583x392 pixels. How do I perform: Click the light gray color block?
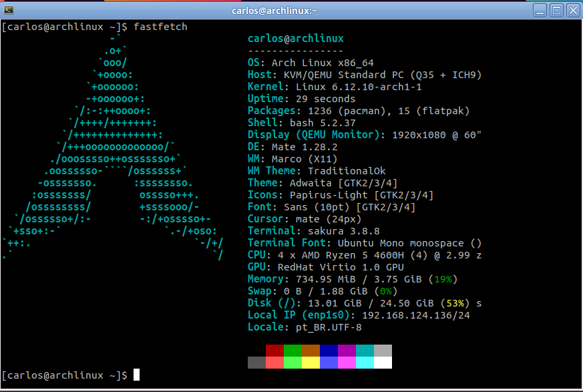(x=383, y=351)
